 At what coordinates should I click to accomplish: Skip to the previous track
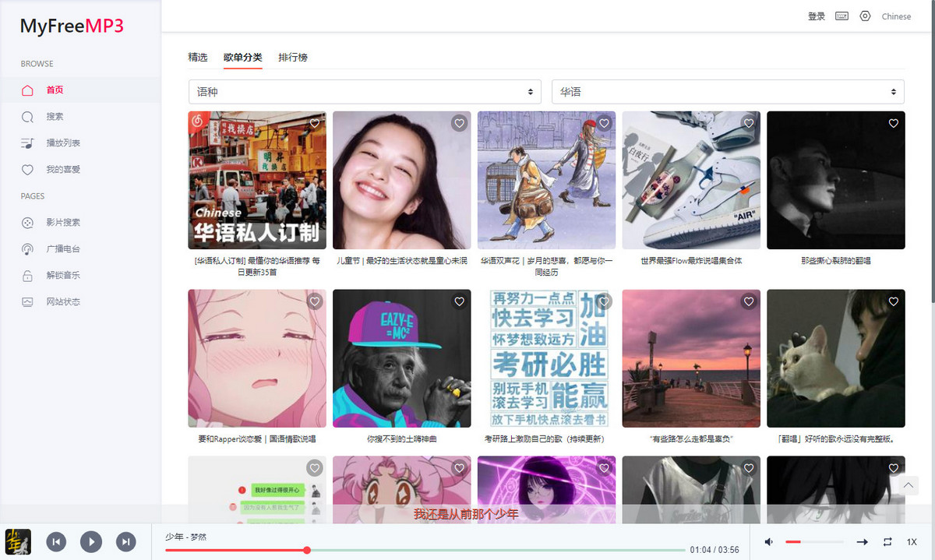tap(56, 542)
